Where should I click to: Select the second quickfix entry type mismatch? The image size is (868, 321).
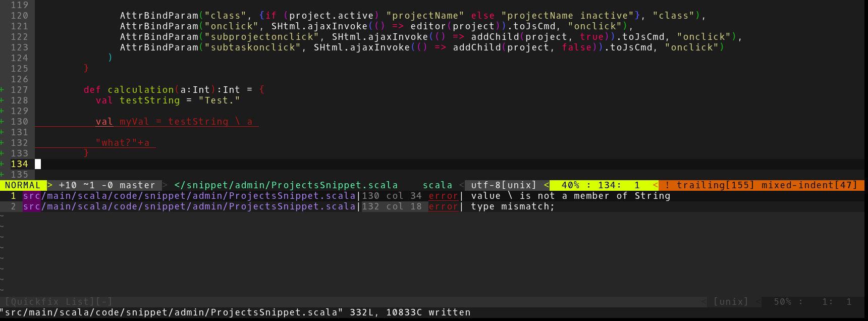(512, 206)
